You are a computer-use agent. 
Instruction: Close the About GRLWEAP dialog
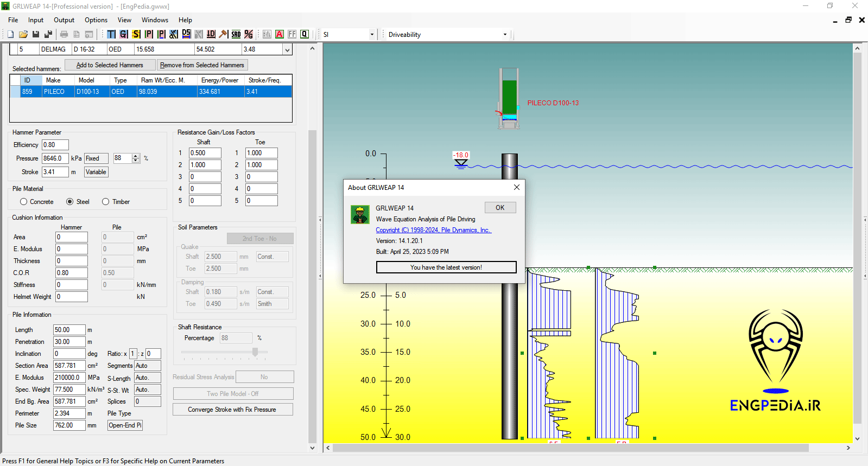click(x=517, y=187)
